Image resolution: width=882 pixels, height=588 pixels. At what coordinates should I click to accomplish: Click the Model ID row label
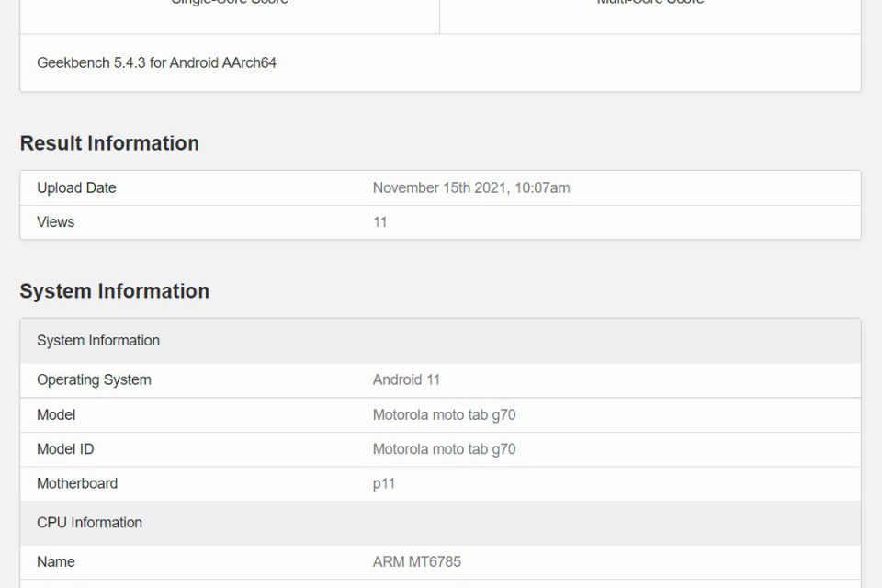click(x=65, y=449)
